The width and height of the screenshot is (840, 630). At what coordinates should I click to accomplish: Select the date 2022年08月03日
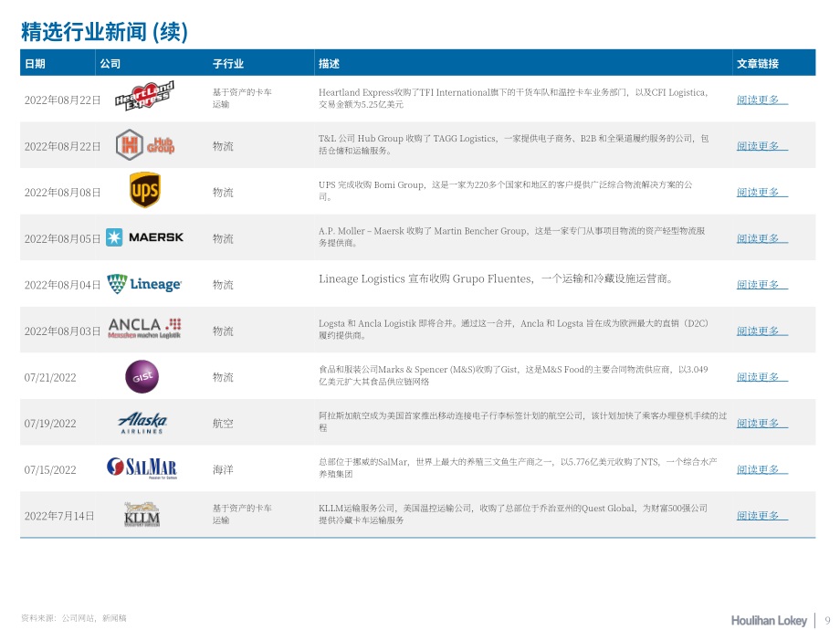click(x=63, y=331)
